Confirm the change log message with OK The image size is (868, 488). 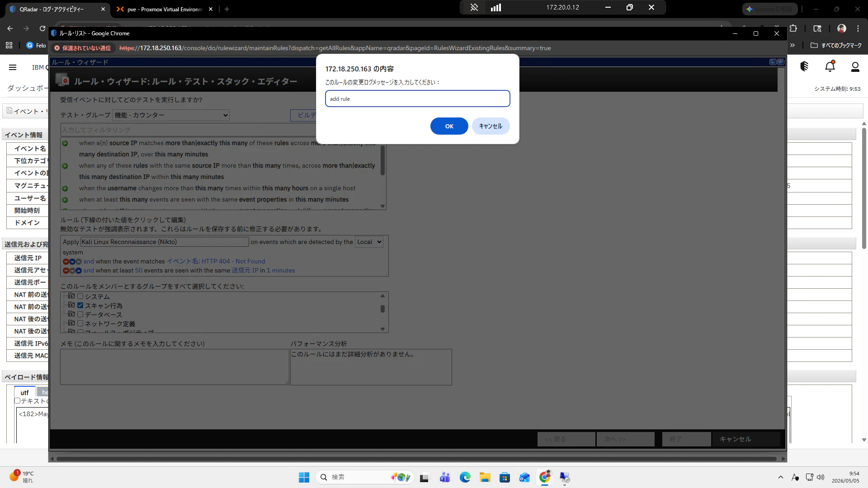pos(449,126)
